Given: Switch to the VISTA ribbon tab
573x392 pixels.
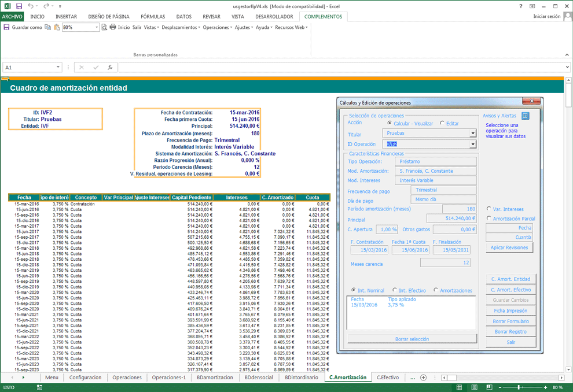Looking at the screenshot, I should [x=237, y=17].
